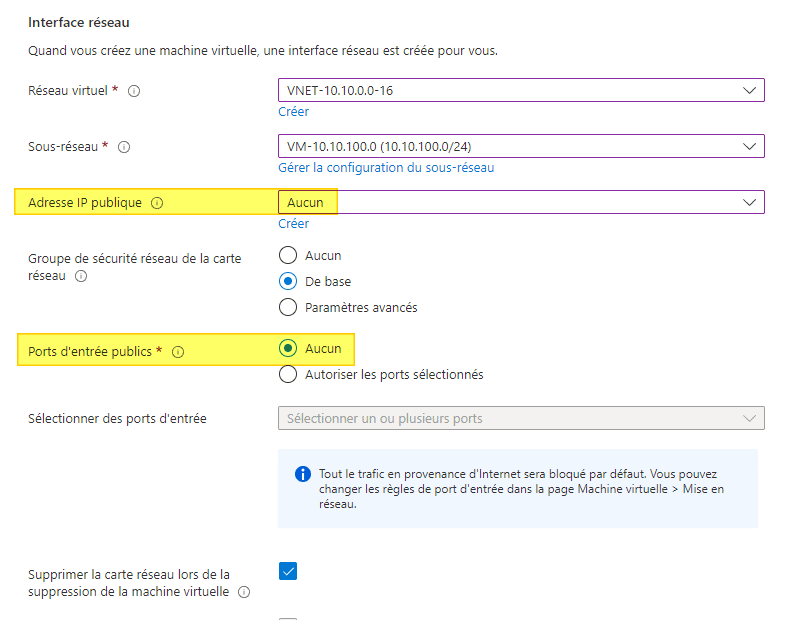Screen dimensions: 800x620
Task: Select De base security group option
Action: 288,281
